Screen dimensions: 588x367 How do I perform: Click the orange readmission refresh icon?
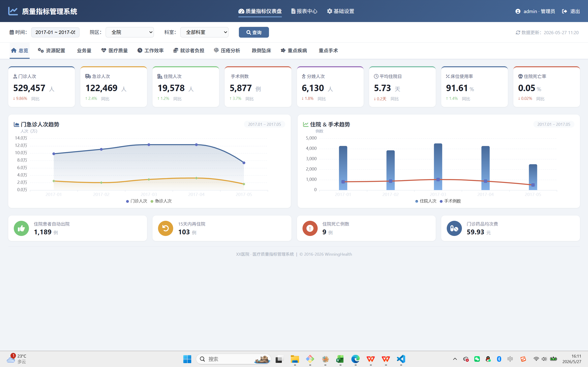pyautogui.click(x=165, y=228)
